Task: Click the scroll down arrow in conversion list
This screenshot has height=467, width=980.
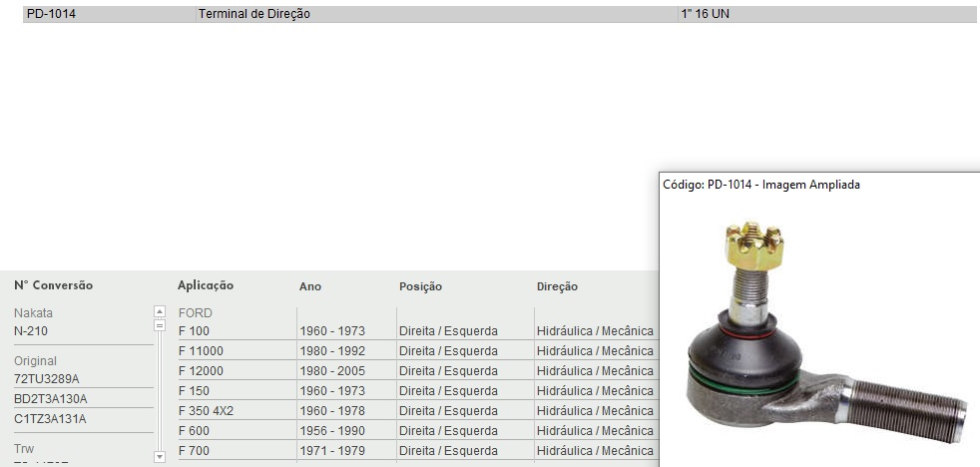Action: coord(159,456)
